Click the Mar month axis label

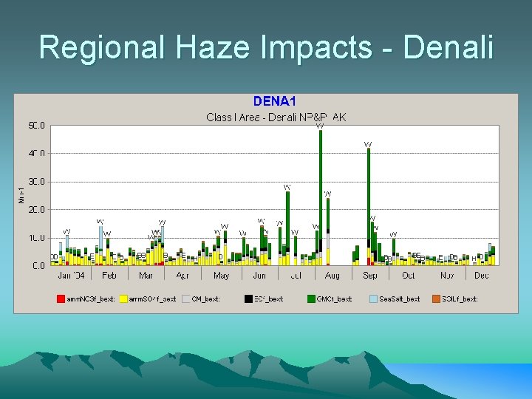pos(146,275)
